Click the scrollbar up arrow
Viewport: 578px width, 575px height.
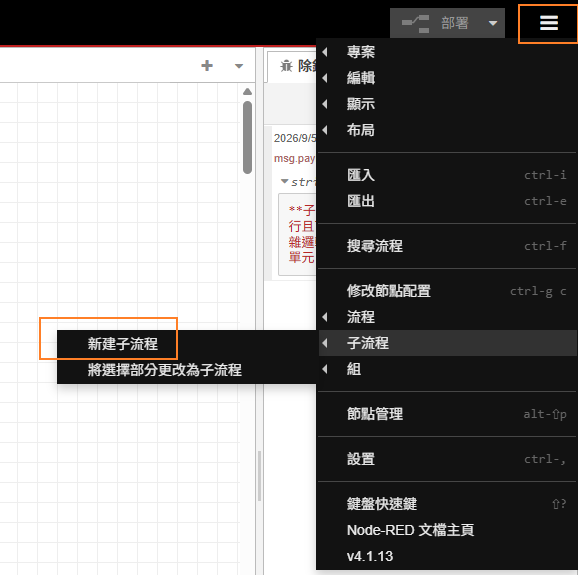(x=247, y=92)
